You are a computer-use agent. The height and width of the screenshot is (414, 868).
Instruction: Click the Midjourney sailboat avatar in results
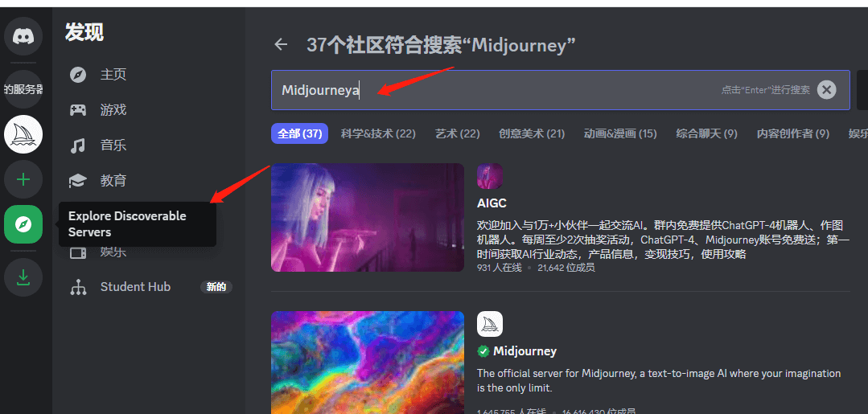pyautogui.click(x=490, y=324)
